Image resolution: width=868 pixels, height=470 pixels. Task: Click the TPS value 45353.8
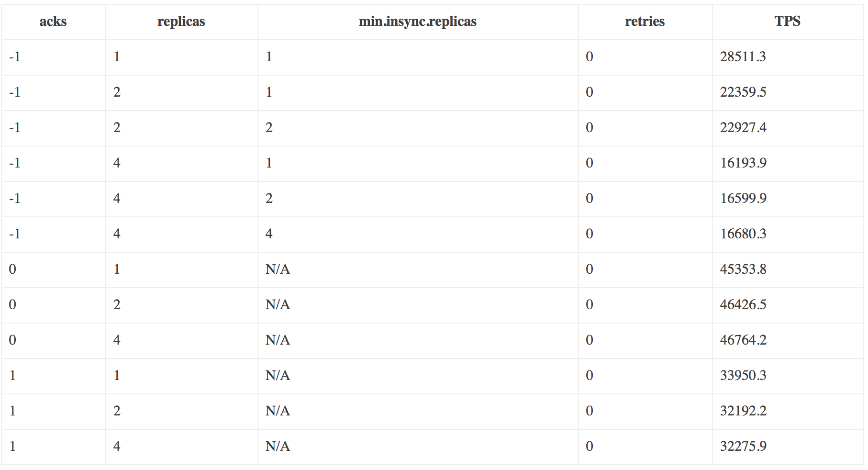click(743, 269)
